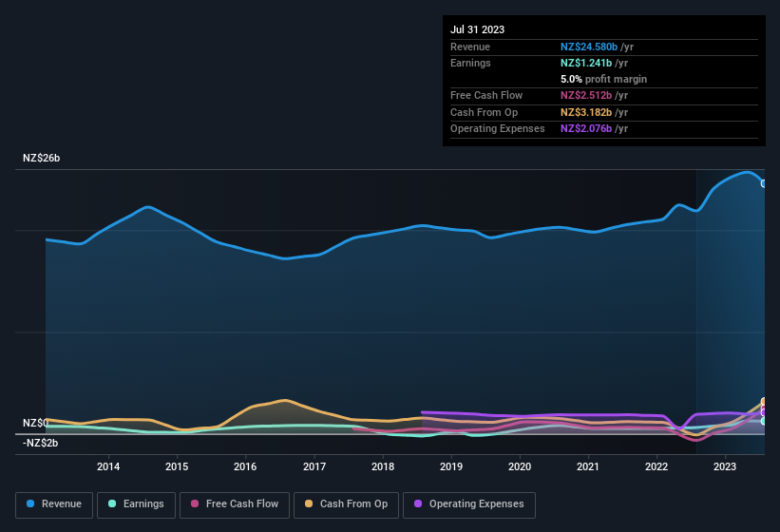
Task: Click the Earnings teal end marker
Action: [764, 421]
